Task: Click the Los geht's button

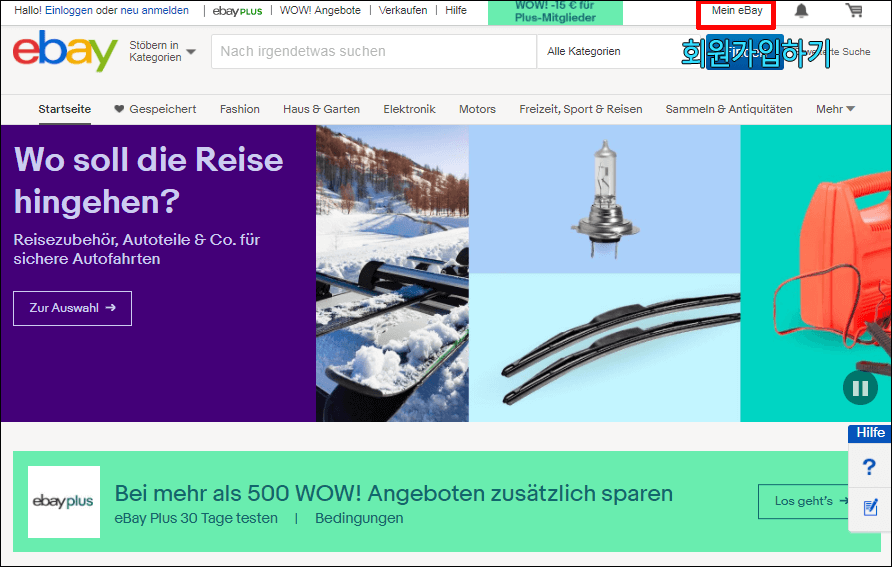Action: [805, 501]
